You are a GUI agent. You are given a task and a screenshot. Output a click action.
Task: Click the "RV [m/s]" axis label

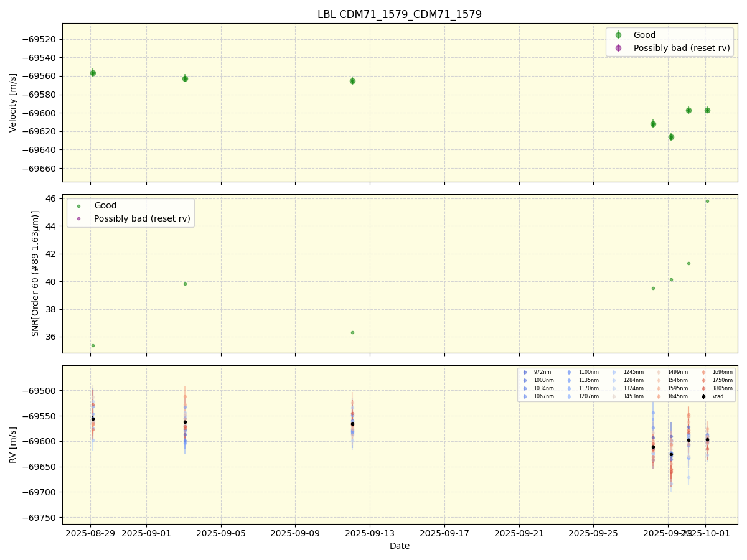(13, 444)
